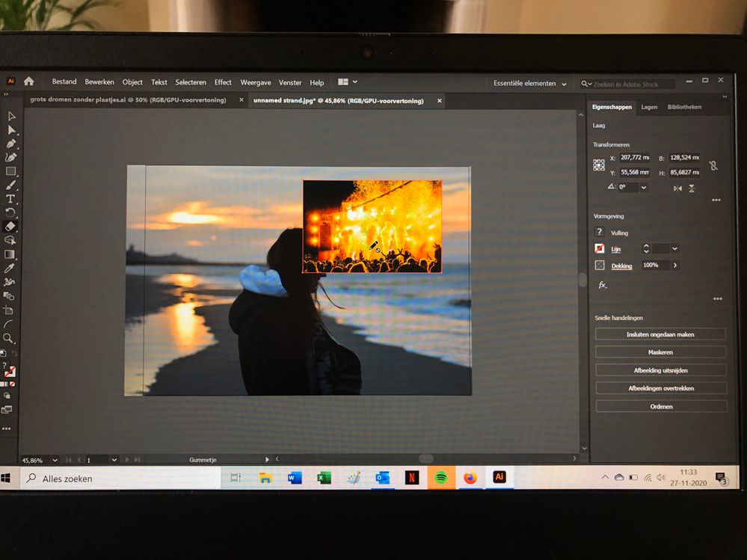The width and height of the screenshot is (747, 560).
Task: Open Spotify from the Windows taskbar
Action: (441, 476)
